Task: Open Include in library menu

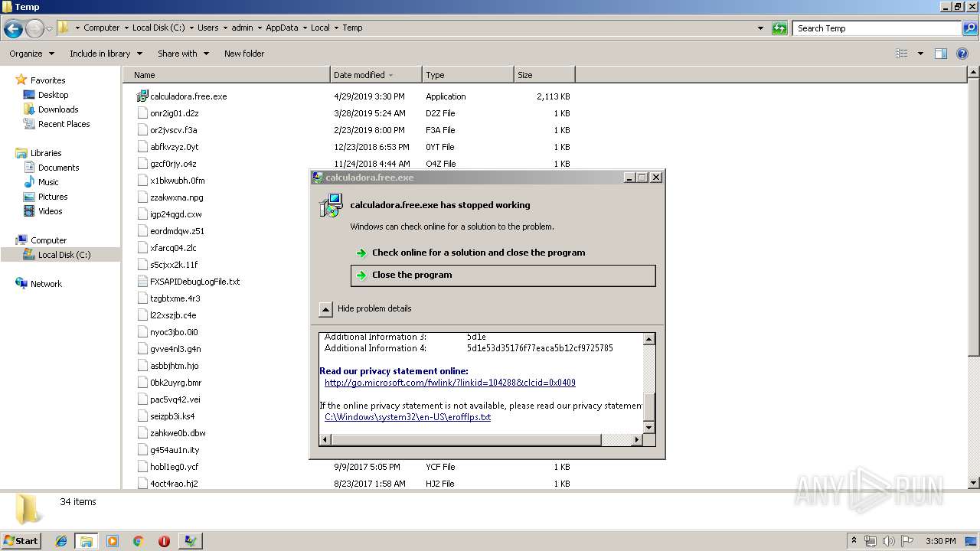Action: 106,54
